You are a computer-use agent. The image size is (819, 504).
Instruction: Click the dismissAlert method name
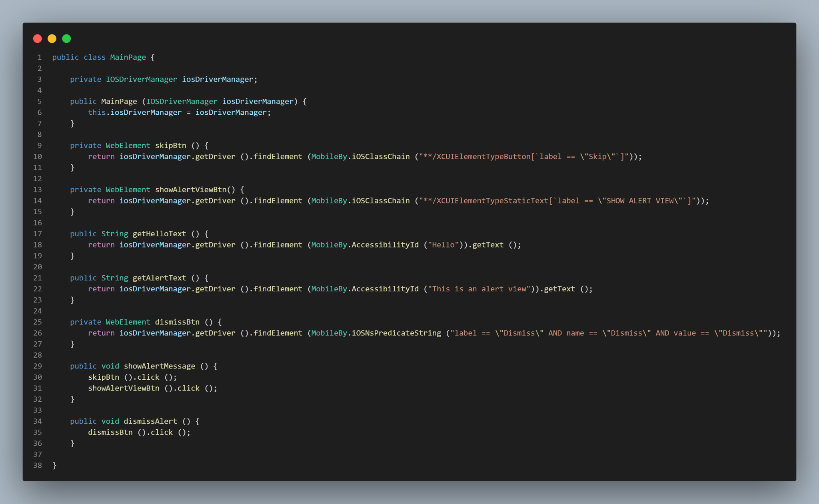click(150, 421)
